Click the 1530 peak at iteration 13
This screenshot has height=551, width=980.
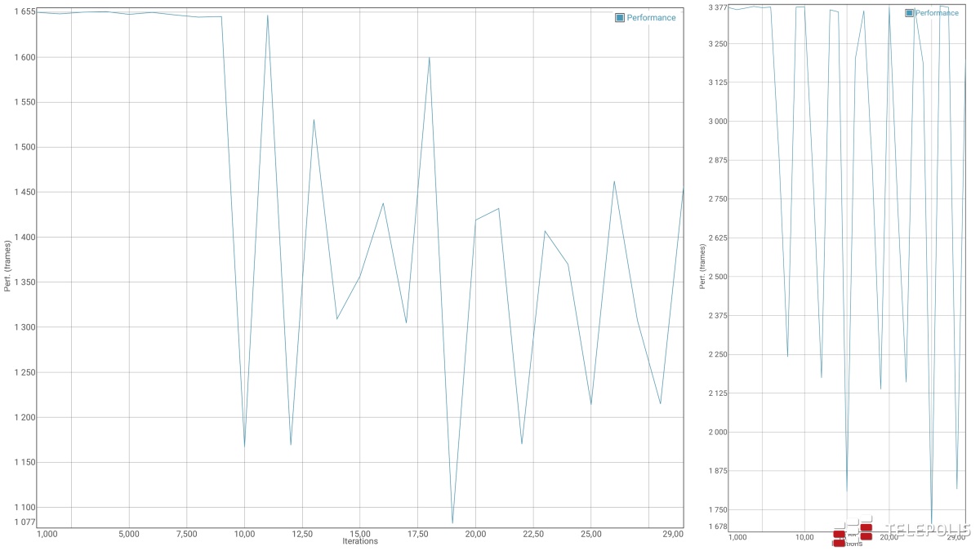click(314, 120)
